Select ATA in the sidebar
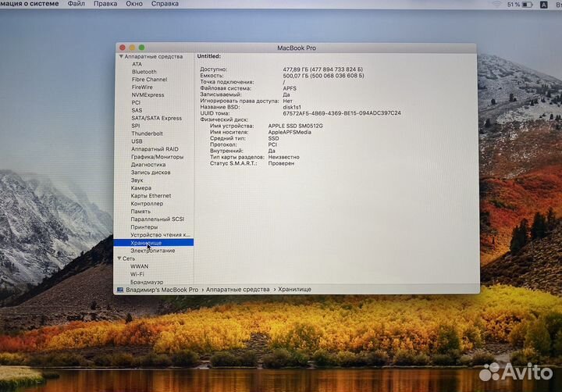The image size is (562, 392). click(137, 64)
